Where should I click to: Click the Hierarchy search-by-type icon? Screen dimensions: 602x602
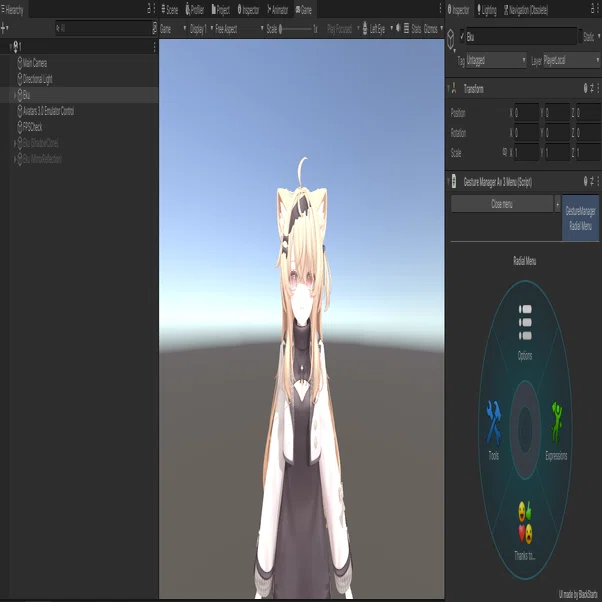pyautogui.click(x=154, y=28)
